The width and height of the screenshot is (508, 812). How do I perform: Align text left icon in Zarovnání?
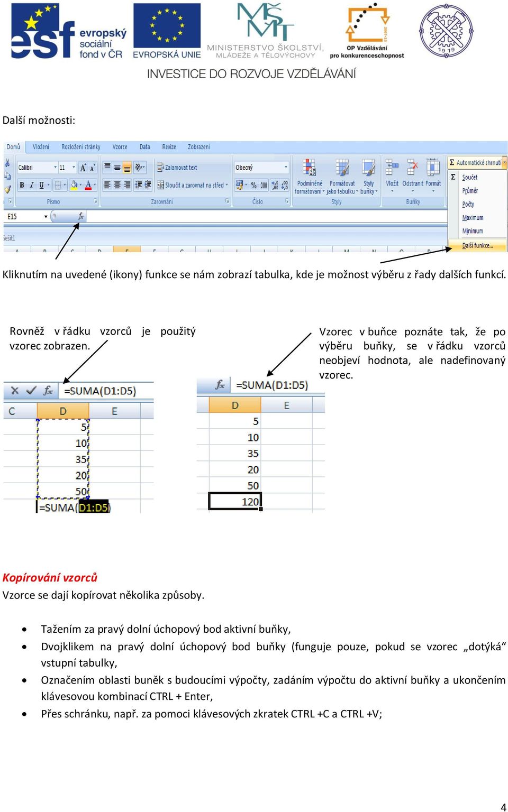107,185
